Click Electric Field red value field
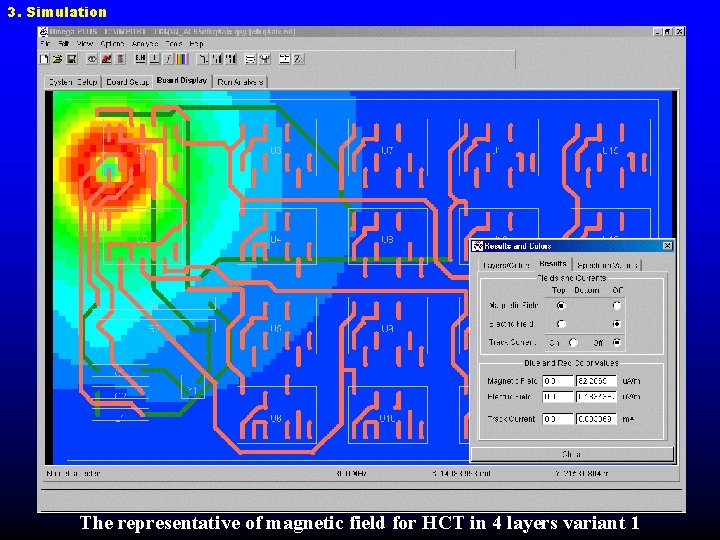This screenshot has width=720, height=540. 596,397
